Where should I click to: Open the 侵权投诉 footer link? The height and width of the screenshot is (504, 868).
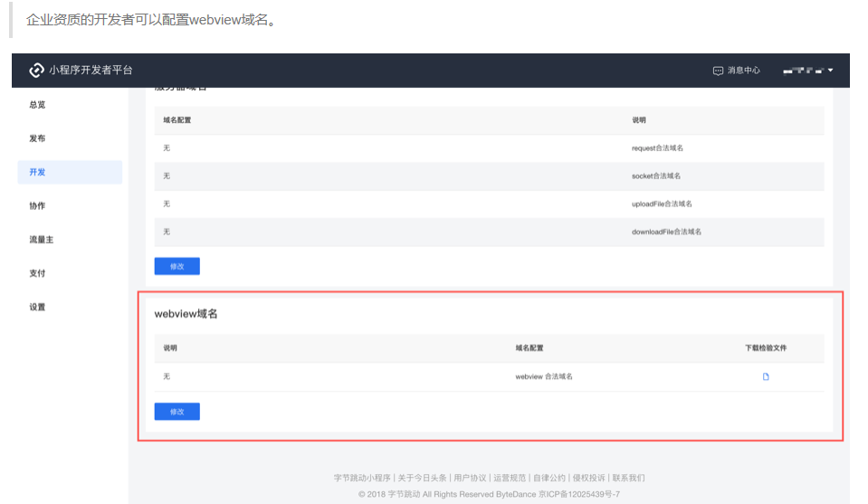(588, 478)
